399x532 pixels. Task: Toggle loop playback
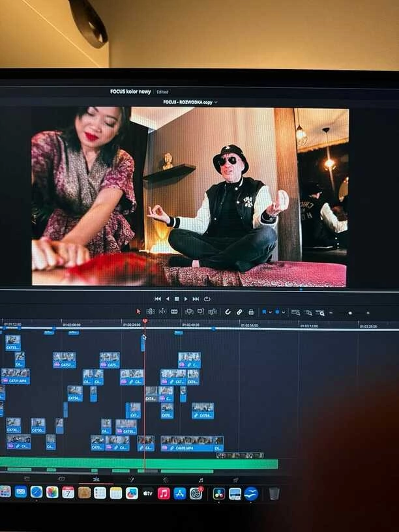click(207, 299)
